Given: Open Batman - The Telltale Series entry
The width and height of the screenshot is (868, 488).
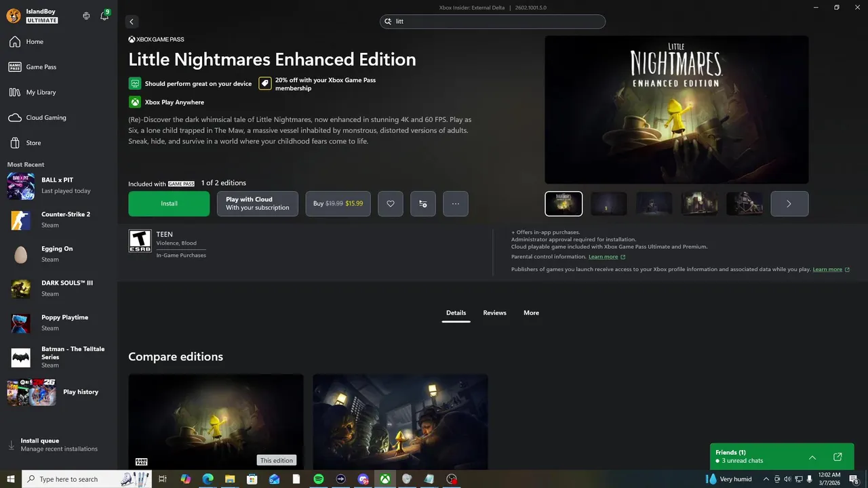Looking at the screenshot, I should [58, 357].
